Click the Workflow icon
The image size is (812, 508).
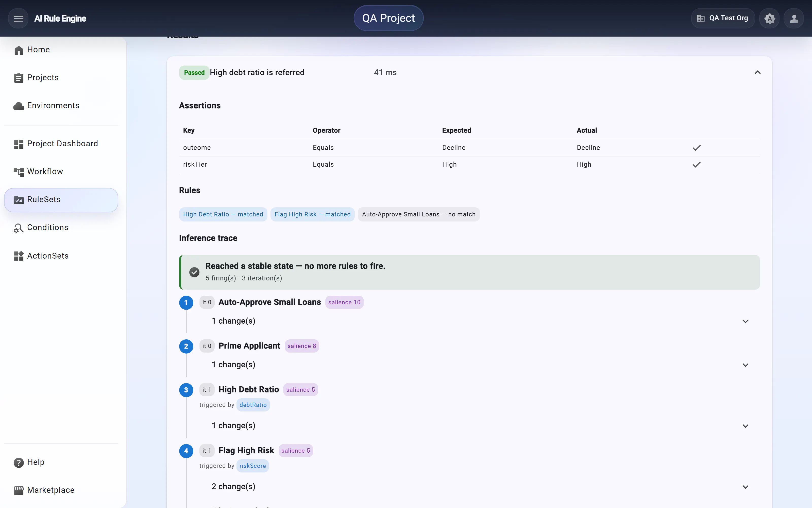[x=19, y=172]
